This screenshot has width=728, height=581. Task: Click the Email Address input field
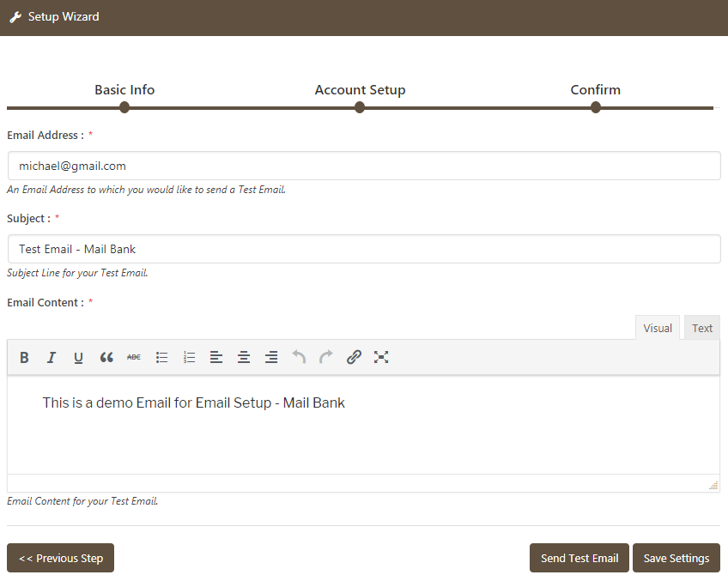pos(363,166)
